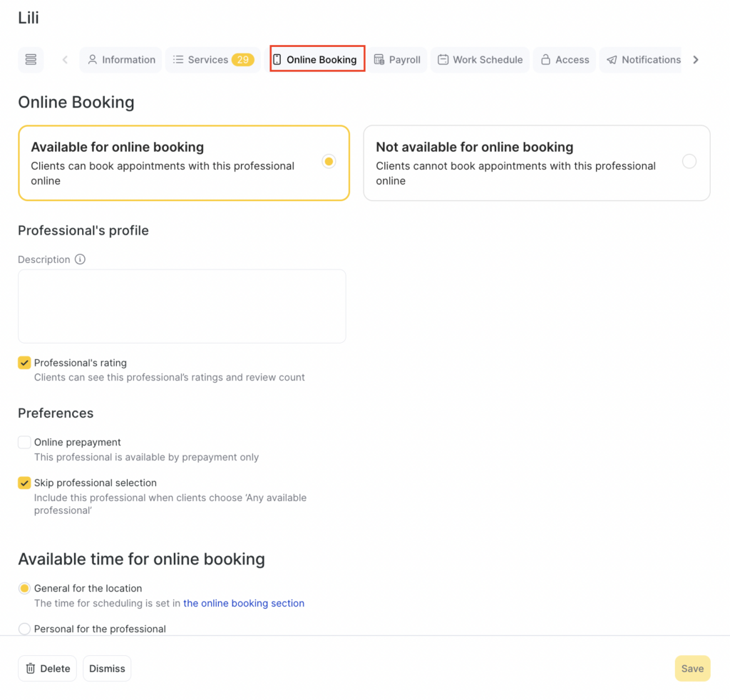Enable the Online prepayment checkbox
This screenshot has width=730, height=700.
coord(24,442)
